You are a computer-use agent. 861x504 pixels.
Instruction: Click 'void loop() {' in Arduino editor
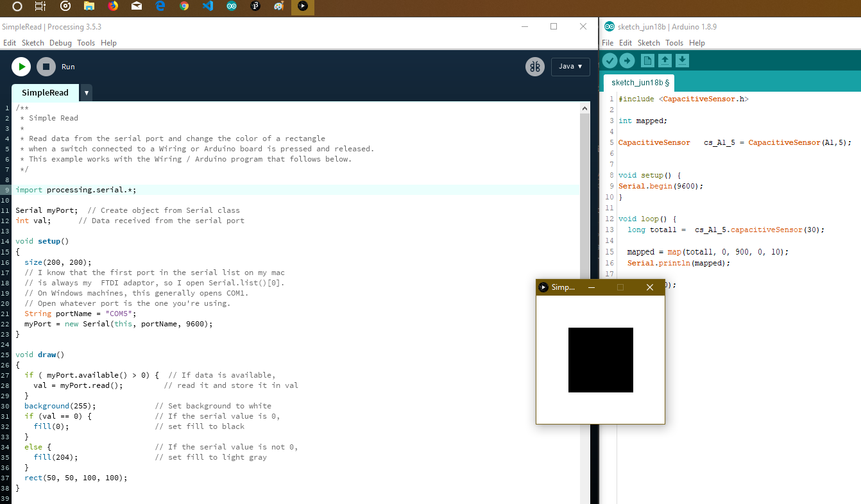pyautogui.click(x=647, y=219)
